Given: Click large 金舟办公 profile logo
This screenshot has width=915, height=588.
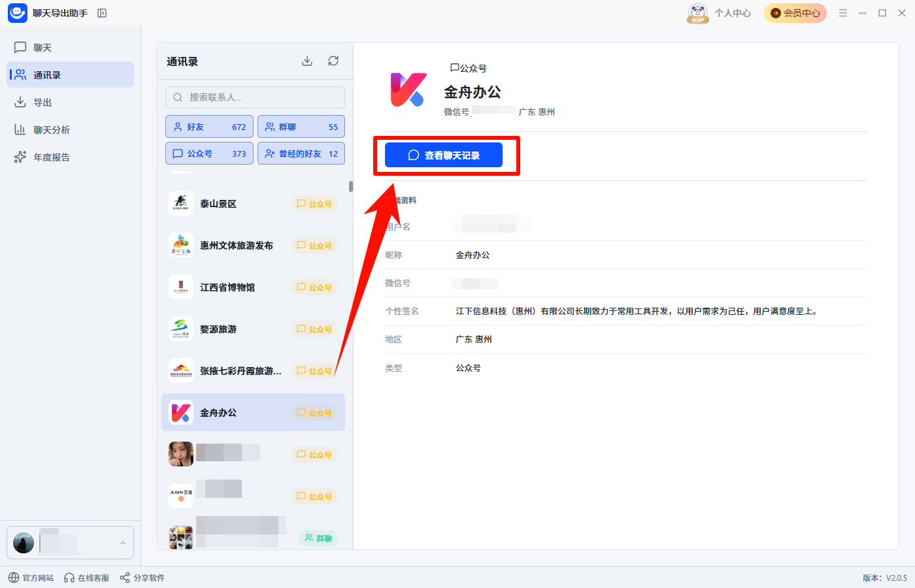Looking at the screenshot, I should [x=408, y=90].
